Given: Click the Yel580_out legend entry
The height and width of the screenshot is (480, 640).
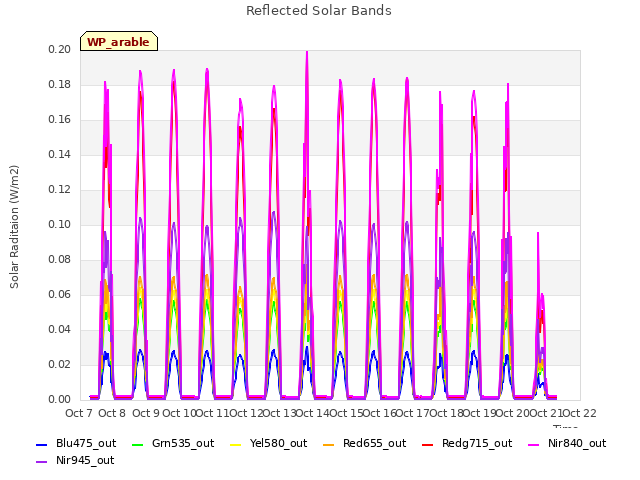Looking at the screenshot, I should click(x=269, y=443).
